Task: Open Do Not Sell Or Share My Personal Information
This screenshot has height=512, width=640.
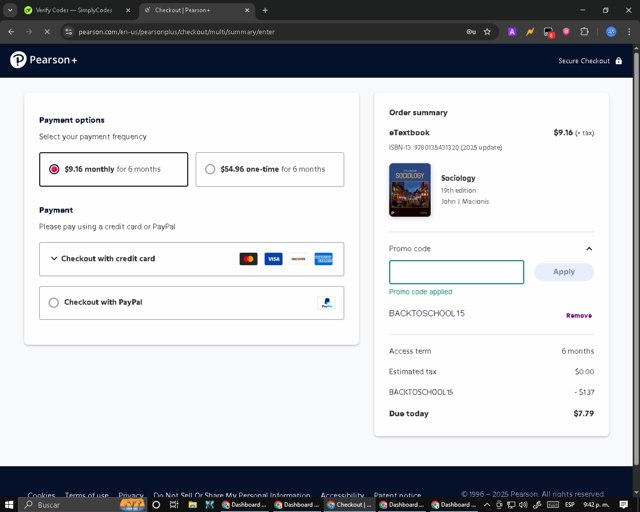Action: click(232, 495)
